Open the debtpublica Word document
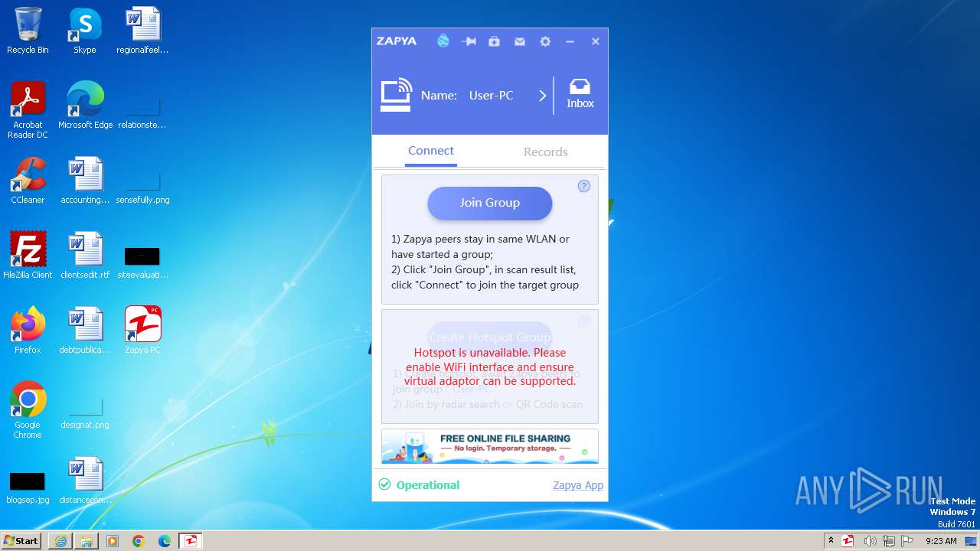Image resolution: width=980 pixels, height=551 pixels. coord(85,331)
